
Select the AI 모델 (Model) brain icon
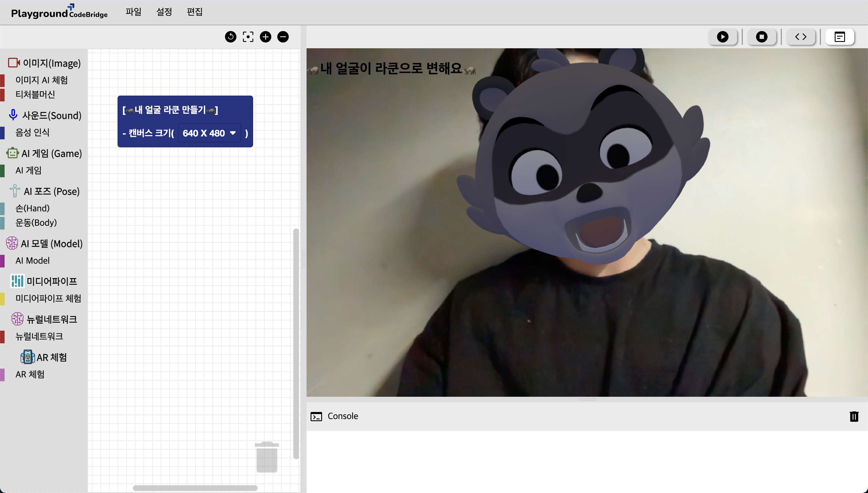12,243
